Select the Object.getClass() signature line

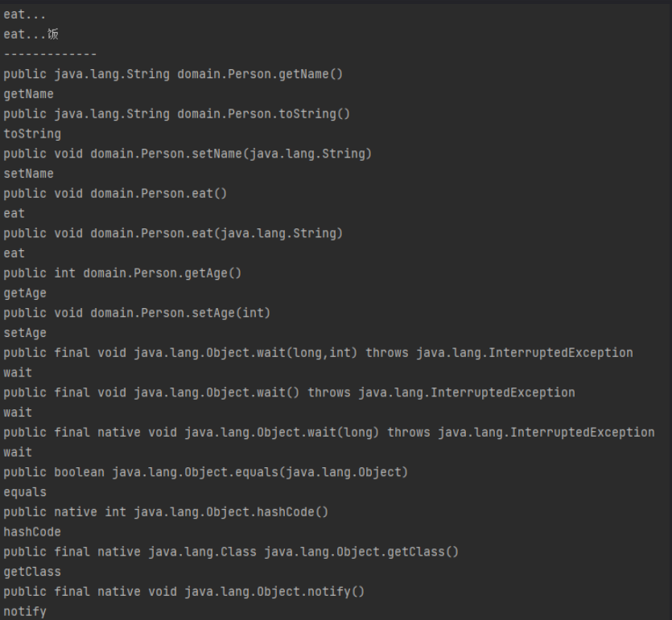click(x=231, y=552)
